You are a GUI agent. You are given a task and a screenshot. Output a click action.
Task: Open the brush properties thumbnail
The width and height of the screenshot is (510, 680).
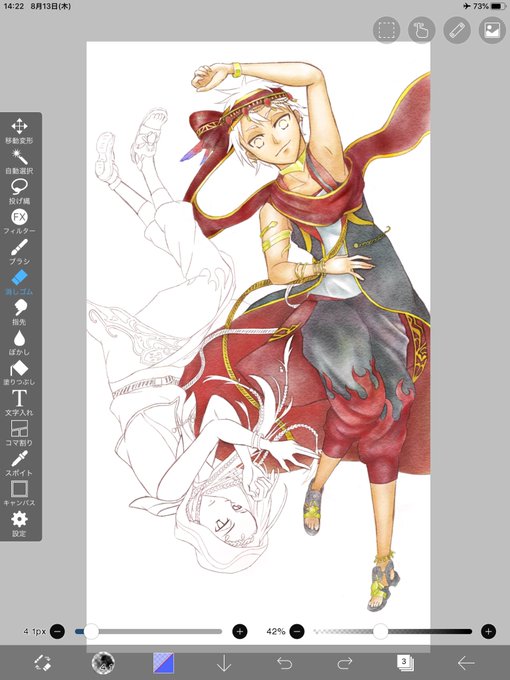point(103,663)
